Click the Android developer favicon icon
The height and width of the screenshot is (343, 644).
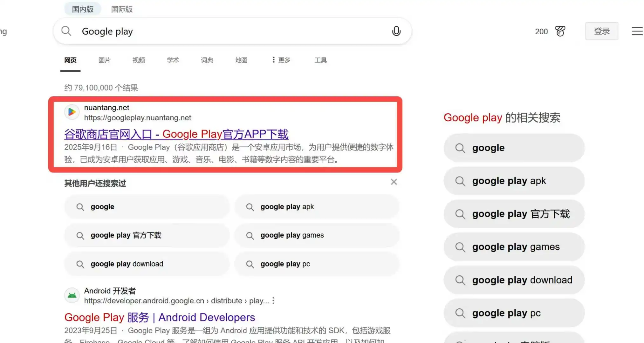tap(72, 295)
